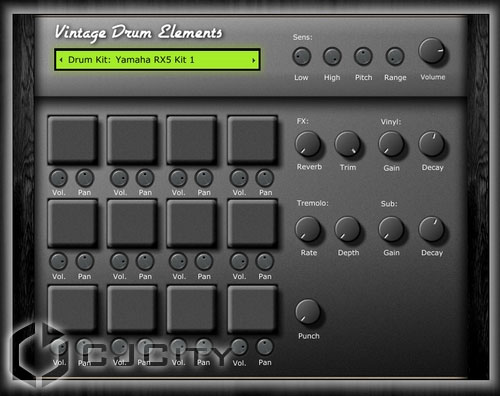This screenshot has height=396, width=500.
Task: Trigger the first drum pad in top row
Action: click(73, 140)
